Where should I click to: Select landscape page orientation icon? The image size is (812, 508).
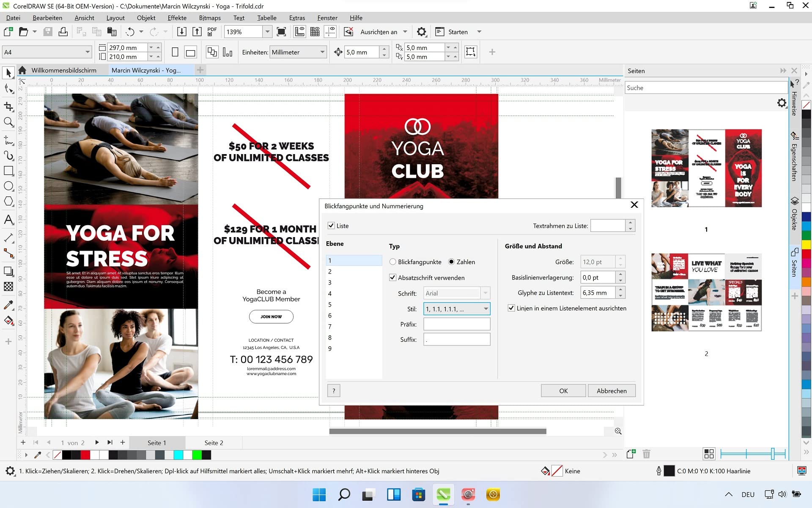coord(191,52)
